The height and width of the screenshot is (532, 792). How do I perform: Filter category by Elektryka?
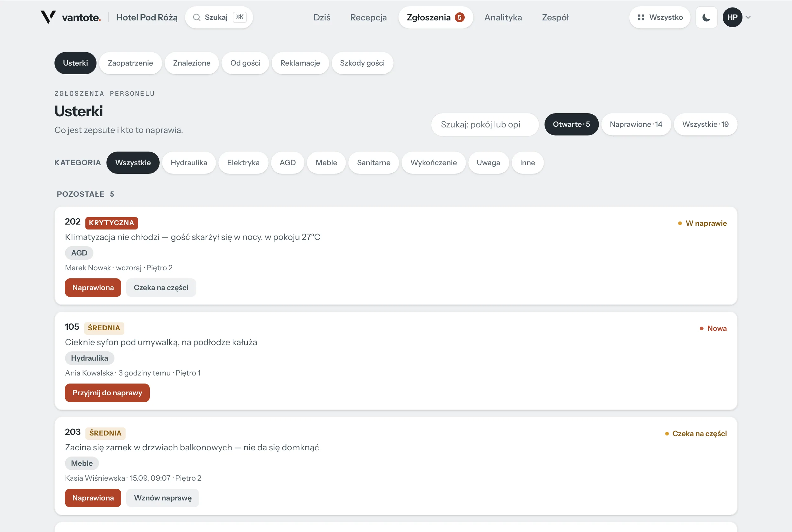coord(243,163)
